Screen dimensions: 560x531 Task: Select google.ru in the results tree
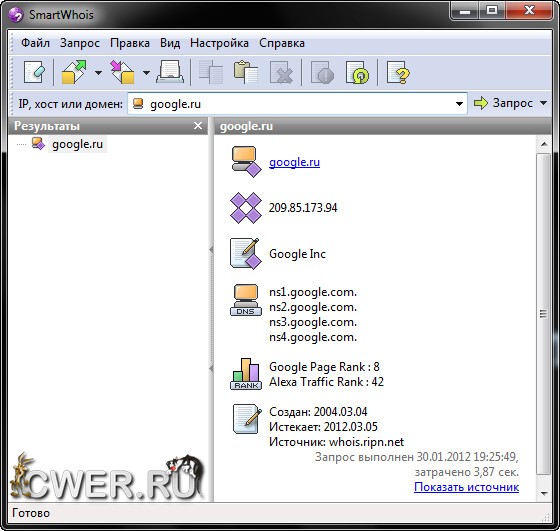click(x=78, y=144)
